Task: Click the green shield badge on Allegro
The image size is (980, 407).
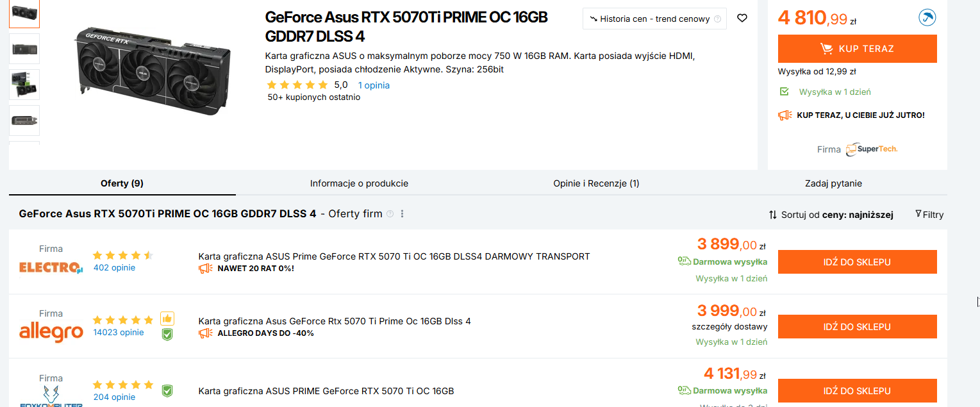Action: 167,333
